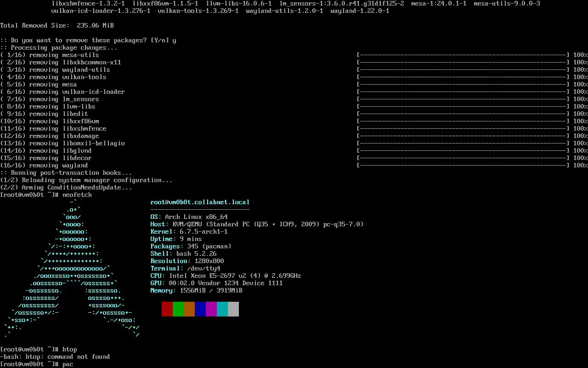588x368 pixels.
Task: Click 'Reloading system manager configuration...' line
Action: (x=86, y=180)
